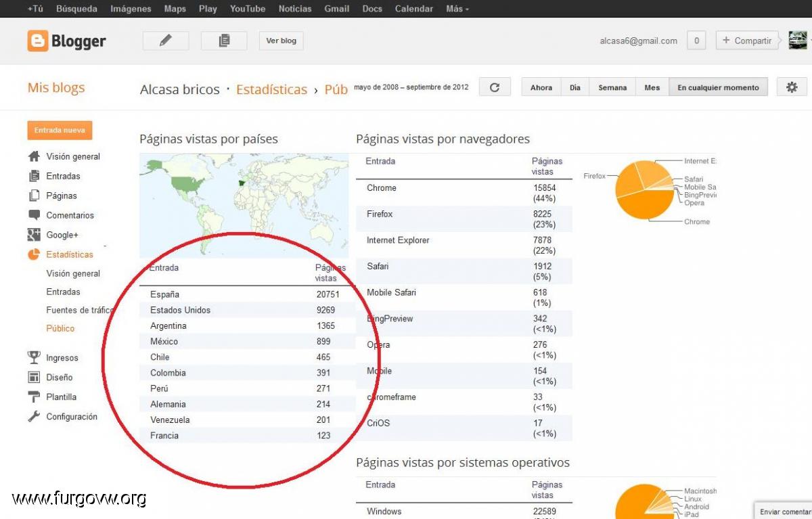This screenshot has height=519, width=812.
Task: Open Docs in the Google bar
Action: click(372, 9)
